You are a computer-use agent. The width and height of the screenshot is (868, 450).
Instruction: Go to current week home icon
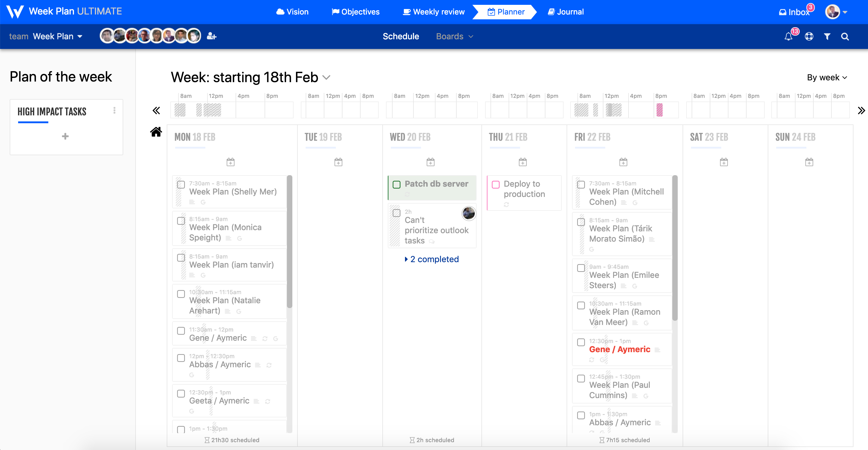[x=156, y=132]
